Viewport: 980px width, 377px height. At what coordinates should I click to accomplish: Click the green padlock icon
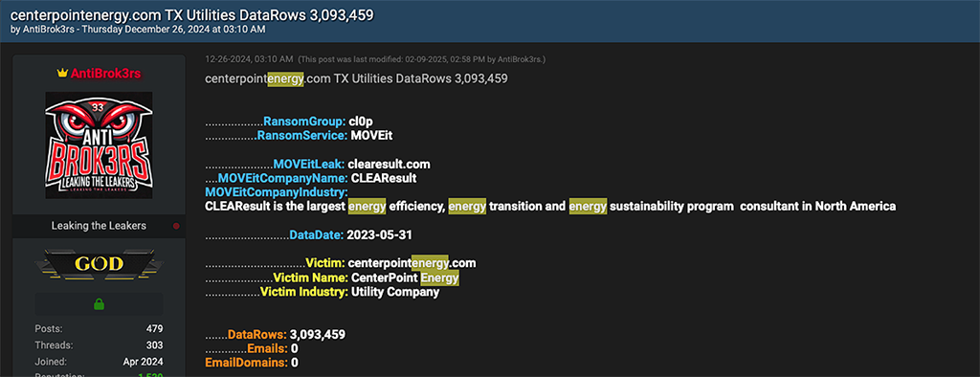[99, 304]
